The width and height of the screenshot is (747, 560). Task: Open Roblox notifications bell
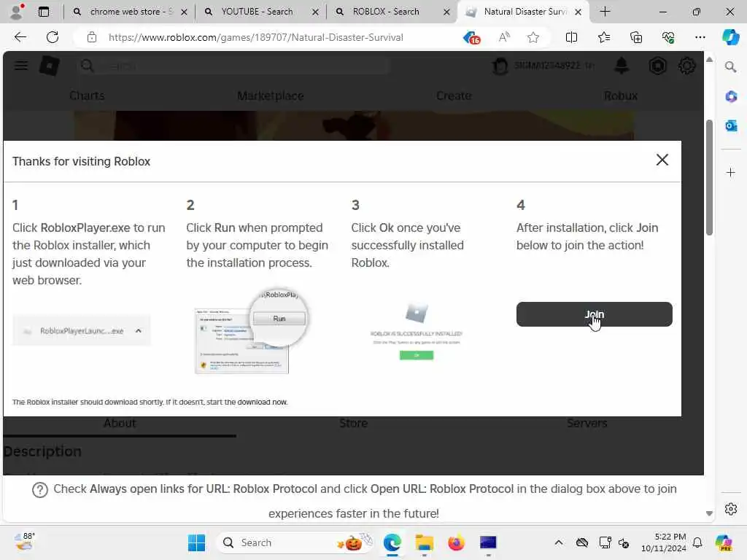622,65
